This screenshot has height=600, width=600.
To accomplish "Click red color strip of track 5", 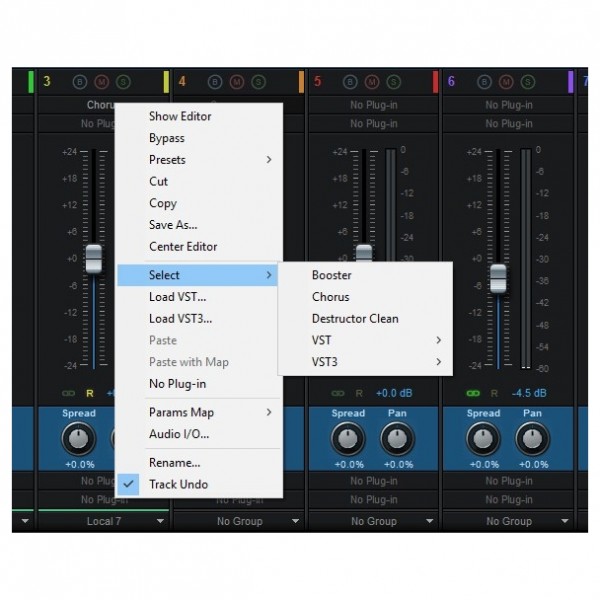I will [x=435, y=82].
